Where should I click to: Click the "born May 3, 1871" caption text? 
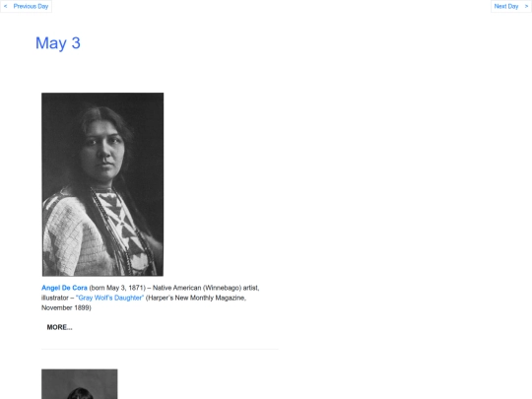pyautogui.click(x=117, y=288)
